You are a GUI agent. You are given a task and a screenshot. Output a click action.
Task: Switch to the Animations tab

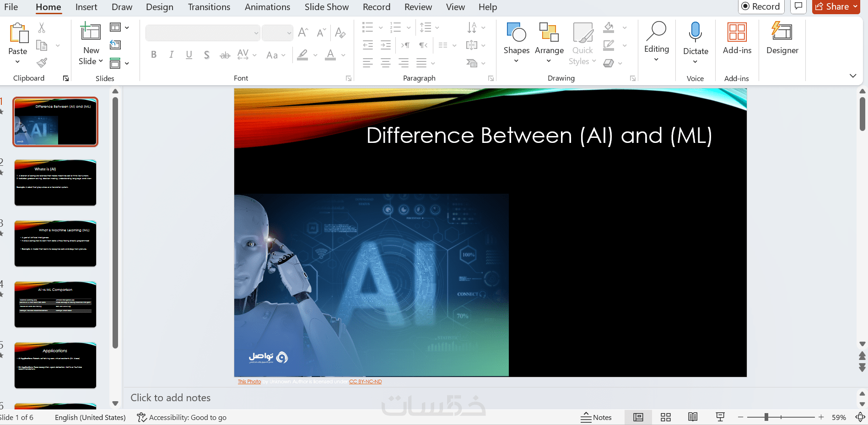(x=267, y=7)
